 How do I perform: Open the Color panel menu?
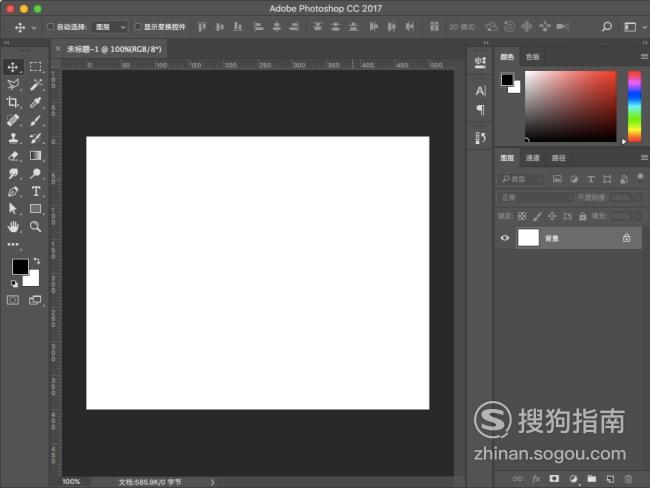point(644,56)
